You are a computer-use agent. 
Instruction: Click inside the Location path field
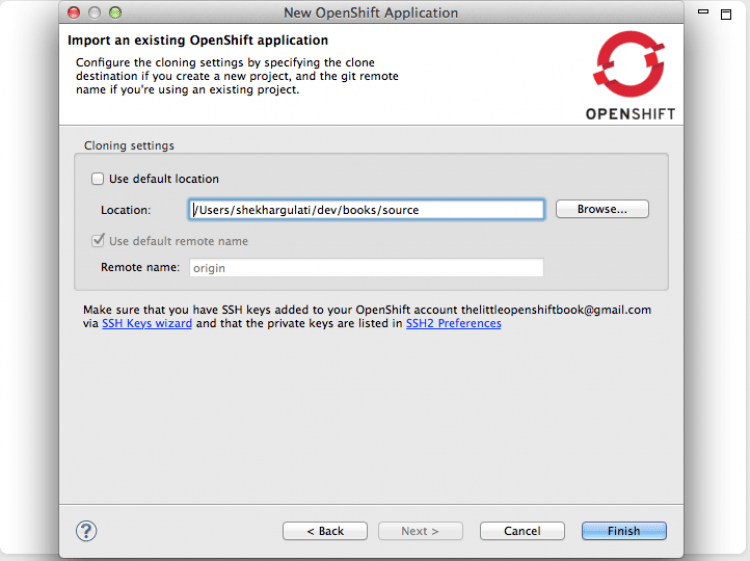tap(366, 210)
